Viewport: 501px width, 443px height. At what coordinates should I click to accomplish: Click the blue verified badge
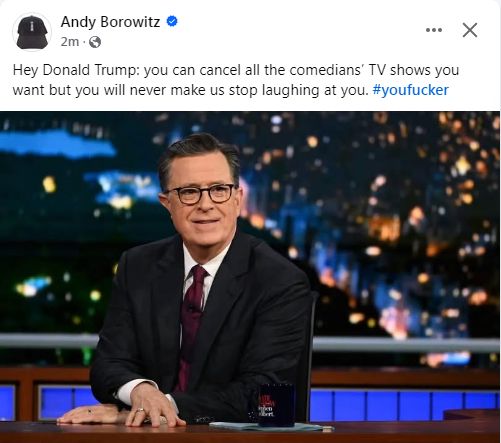click(x=172, y=22)
